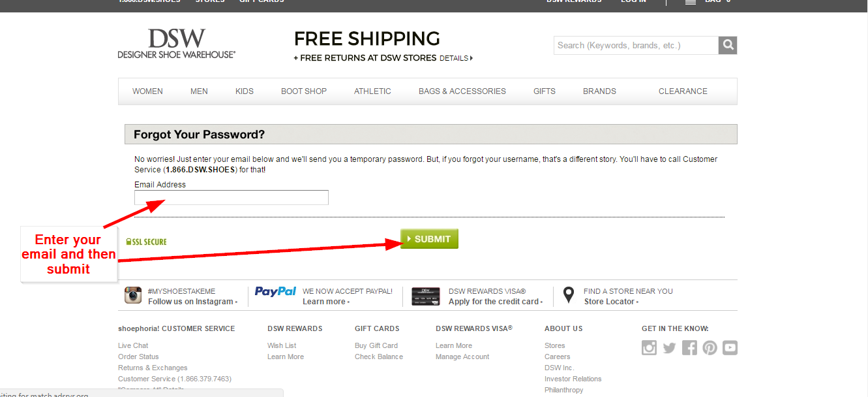The image size is (868, 397).
Task: Open the Live Chat link
Action: click(x=133, y=345)
